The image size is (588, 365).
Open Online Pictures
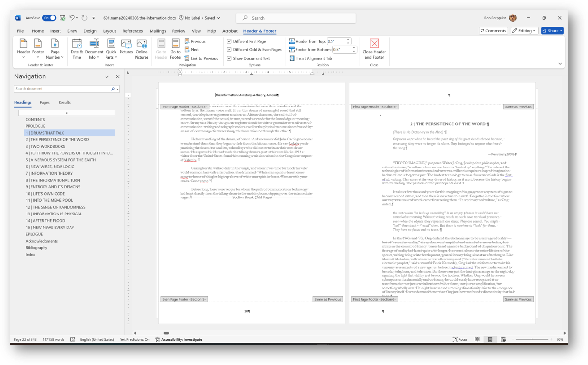tap(141, 48)
